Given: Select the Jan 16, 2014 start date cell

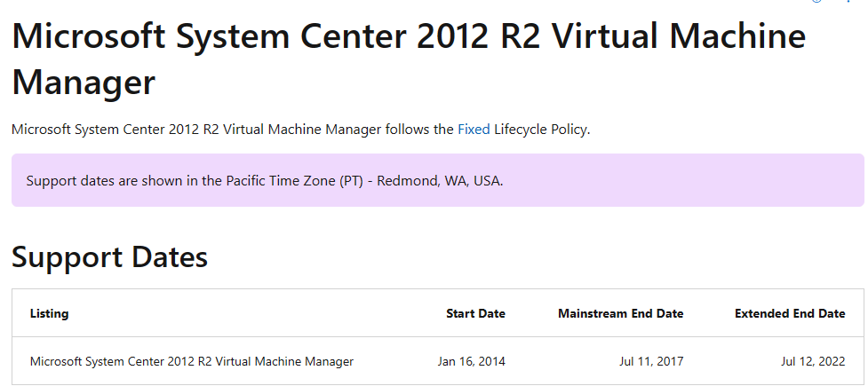Looking at the screenshot, I should click(471, 362).
